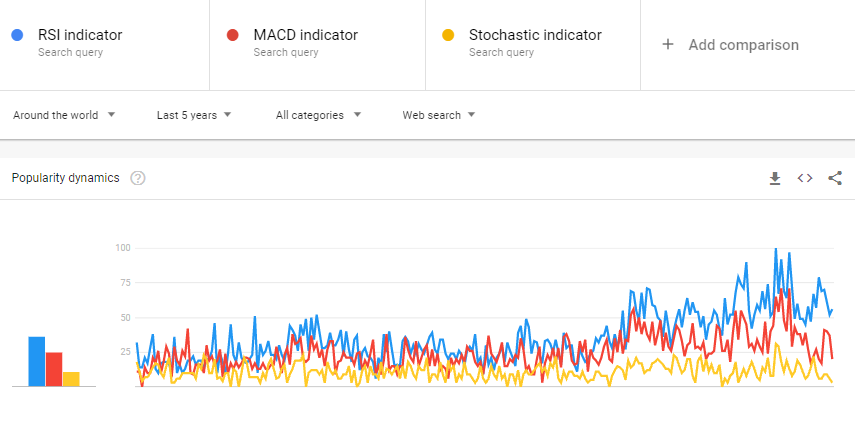
Task: Select the red MACD indicator dot
Action: click(x=233, y=35)
